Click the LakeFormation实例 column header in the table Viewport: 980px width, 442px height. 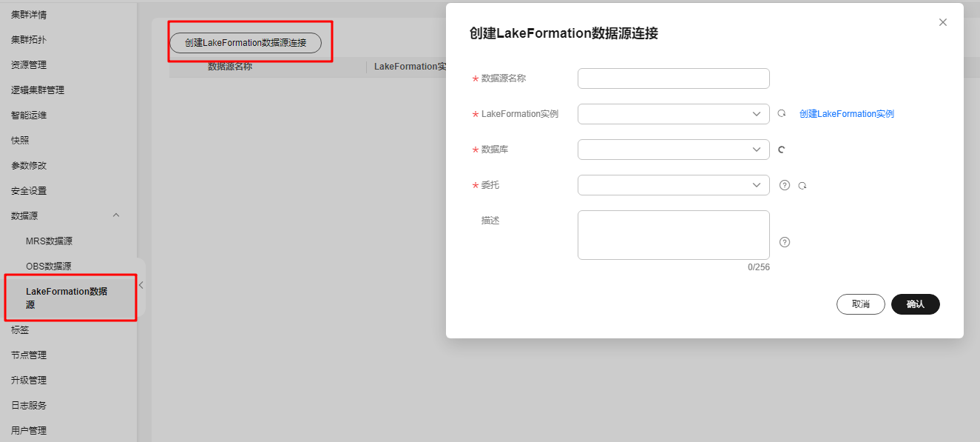[x=410, y=67]
